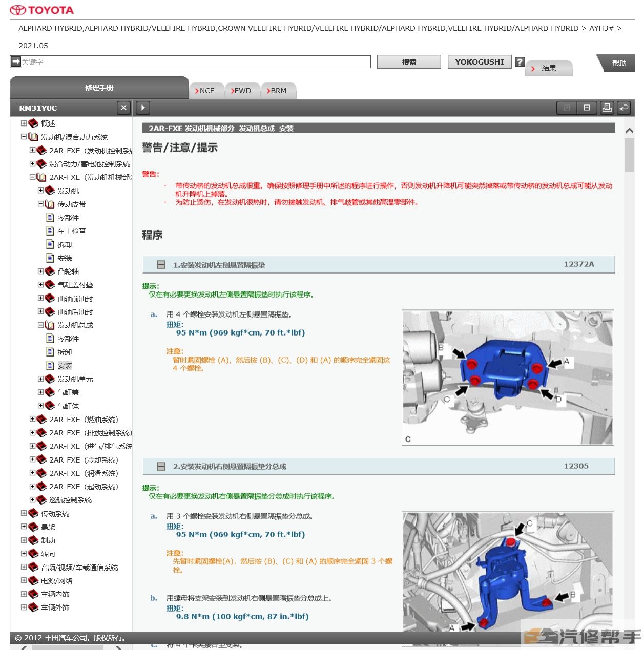Image resolution: width=644 pixels, height=650 pixels.
Task: Click the 凸轮轴 book icon
Action: 50,271
